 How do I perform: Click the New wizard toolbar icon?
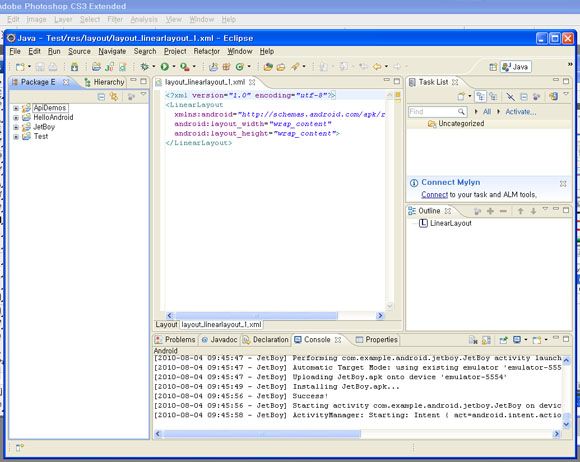click(x=20, y=67)
